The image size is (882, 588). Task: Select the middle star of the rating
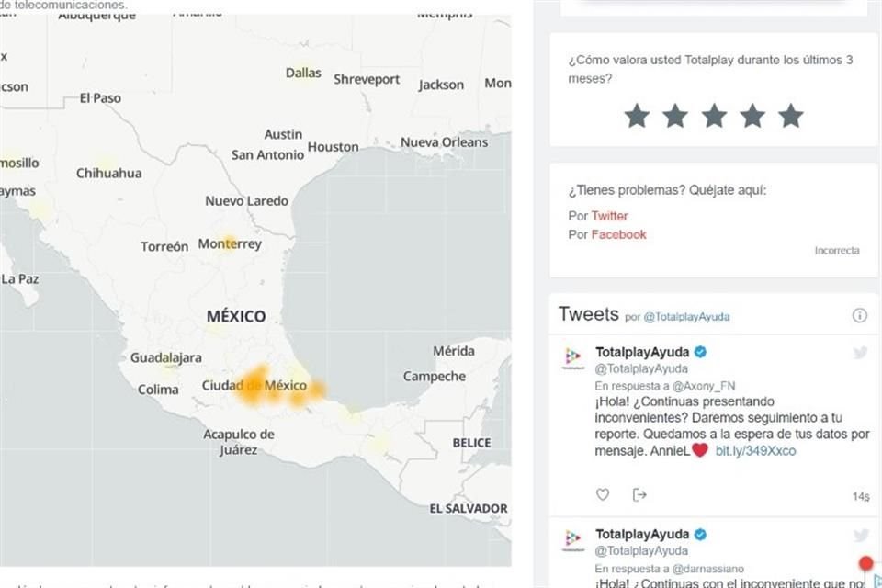tap(714, 116)
